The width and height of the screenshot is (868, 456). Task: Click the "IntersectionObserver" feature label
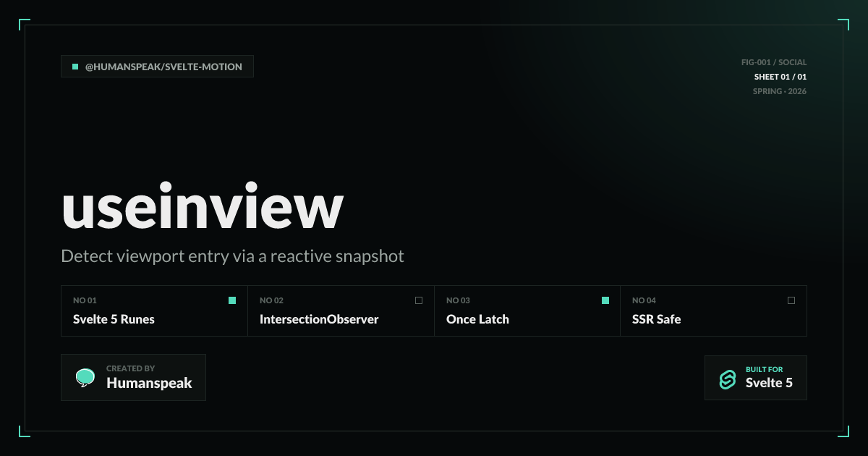click(x=319, y=319)
